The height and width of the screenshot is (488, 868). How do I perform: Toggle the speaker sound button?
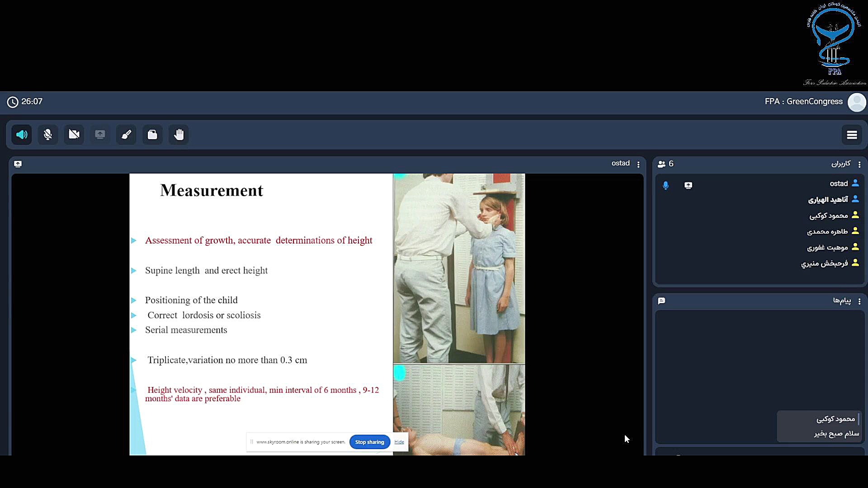click(x=22, y=135)
